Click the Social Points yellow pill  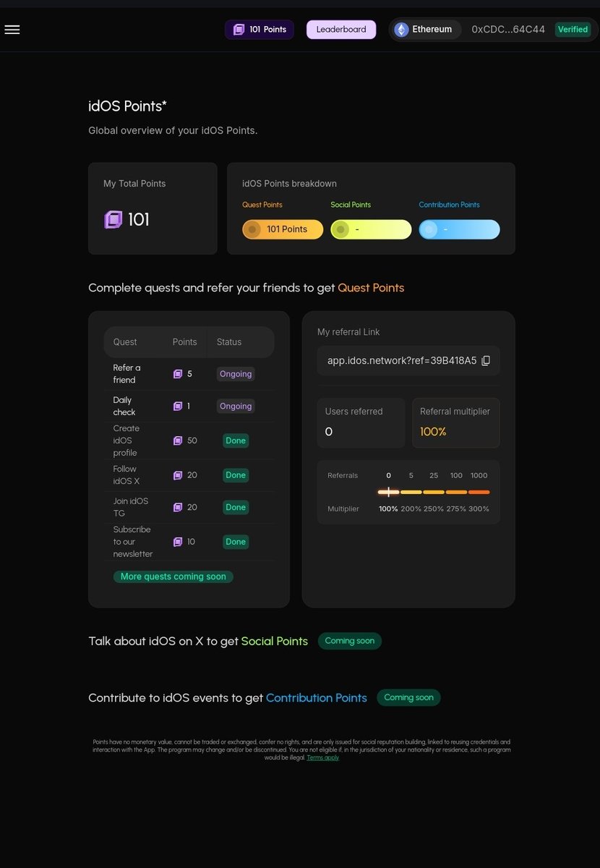pos(371,229)
